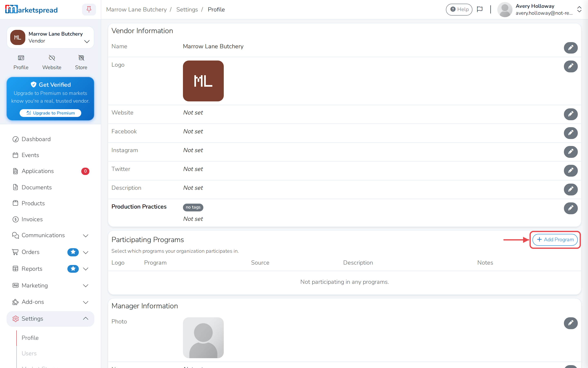
Task: Edit Production Practices tags
Action: [x=570, y=208]
